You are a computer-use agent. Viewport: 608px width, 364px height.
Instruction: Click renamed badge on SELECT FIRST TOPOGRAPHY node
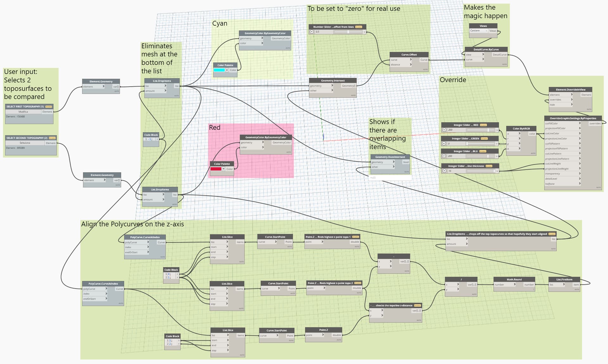[x=48, y=107]
